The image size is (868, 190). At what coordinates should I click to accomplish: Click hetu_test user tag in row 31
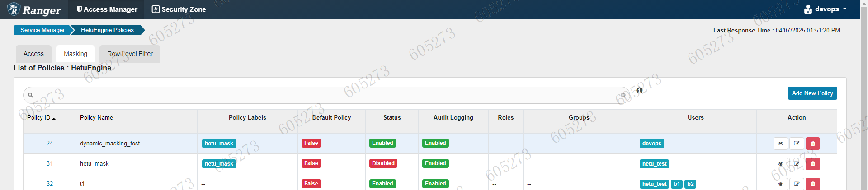(x=654, y=164)
